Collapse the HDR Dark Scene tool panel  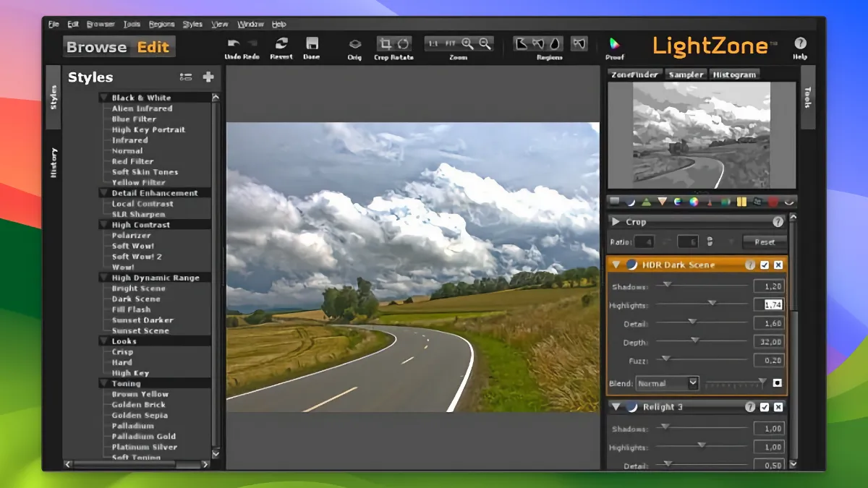[616, 265]
